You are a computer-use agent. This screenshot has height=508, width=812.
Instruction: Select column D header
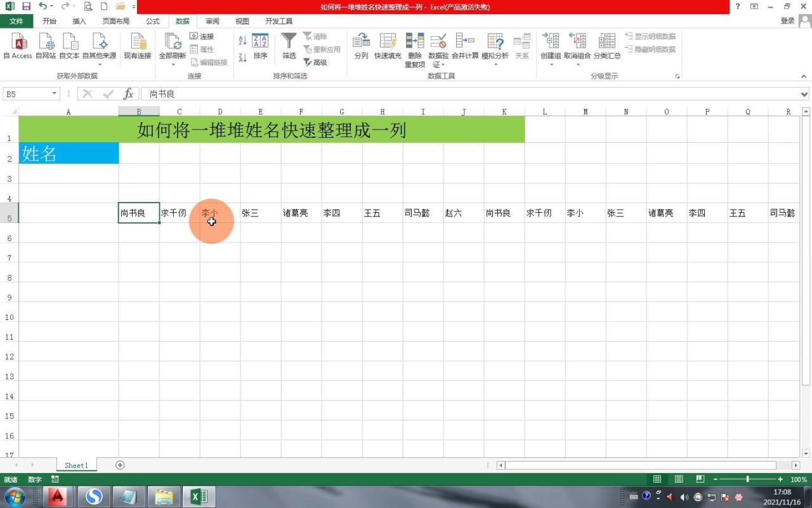coord(220,112)
